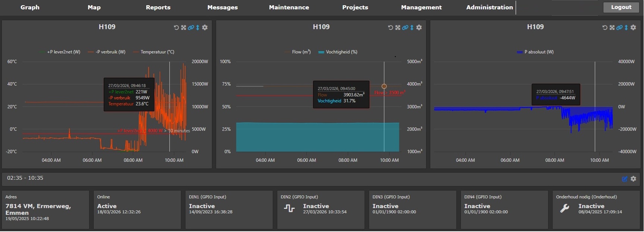Open gear settings in the time range bar
The width and height of the screenshot is (644, 232).
pos(633,179)
